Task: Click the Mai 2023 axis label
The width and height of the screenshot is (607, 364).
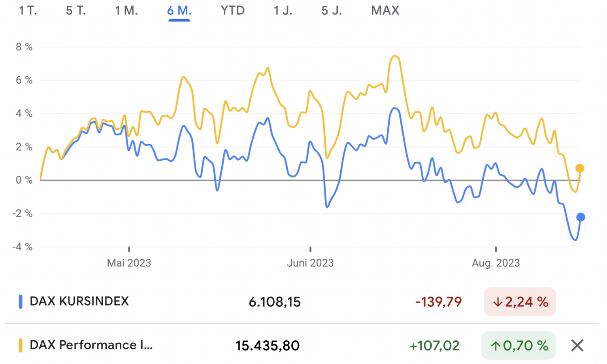Action: [130, 263]
